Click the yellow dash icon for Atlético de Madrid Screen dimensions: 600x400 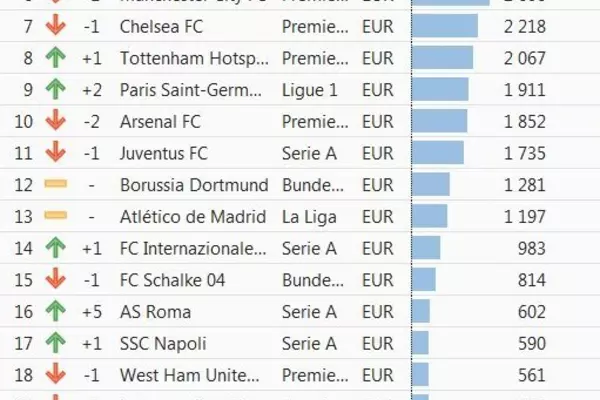(x=55, y=217)
